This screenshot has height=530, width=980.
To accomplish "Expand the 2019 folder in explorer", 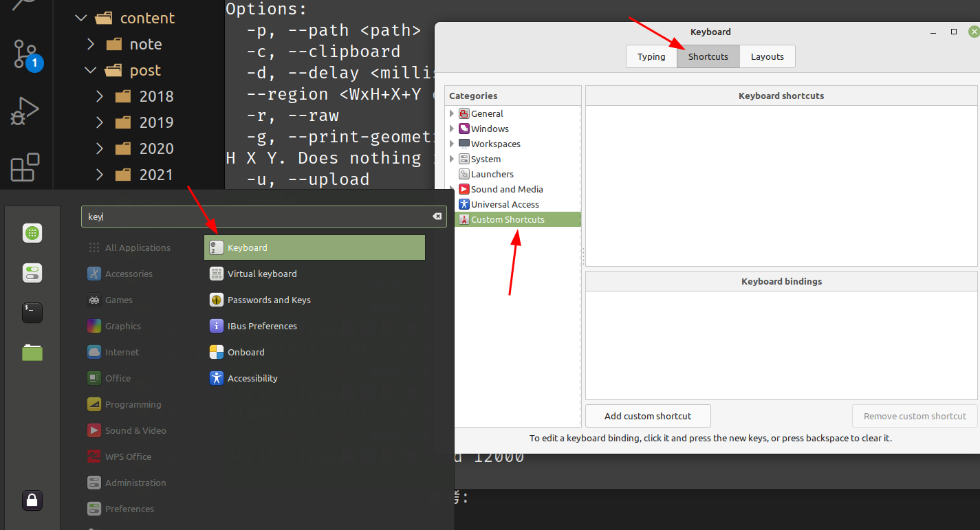I will tap(100, 122).
